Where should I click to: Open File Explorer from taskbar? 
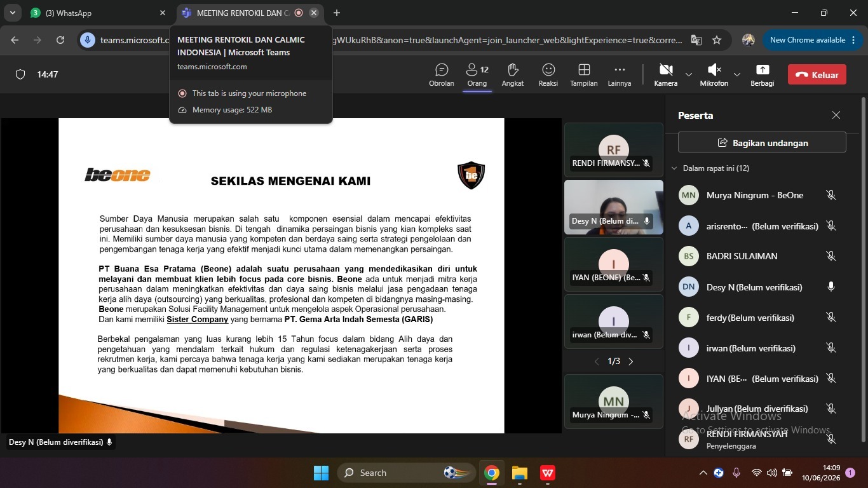520,473
